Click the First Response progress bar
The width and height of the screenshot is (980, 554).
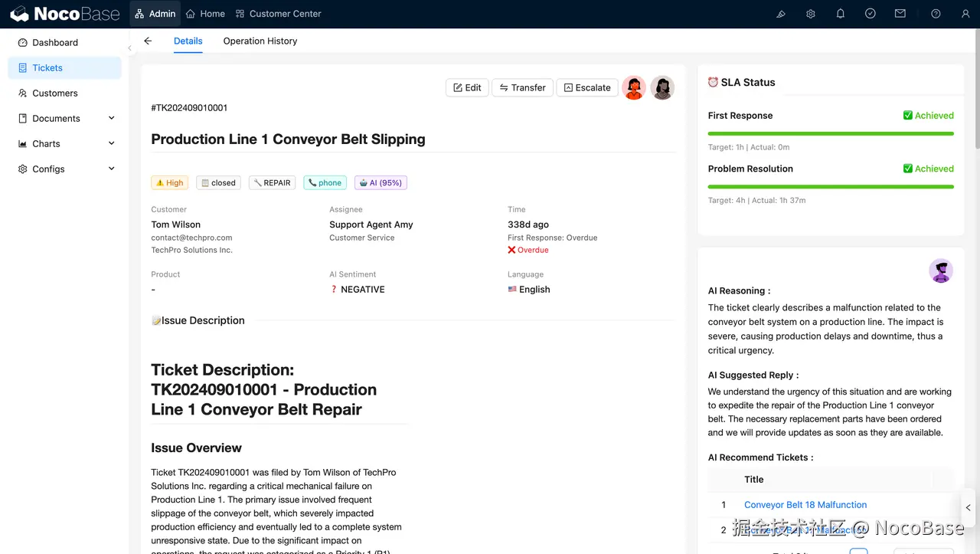coord(831,133)
